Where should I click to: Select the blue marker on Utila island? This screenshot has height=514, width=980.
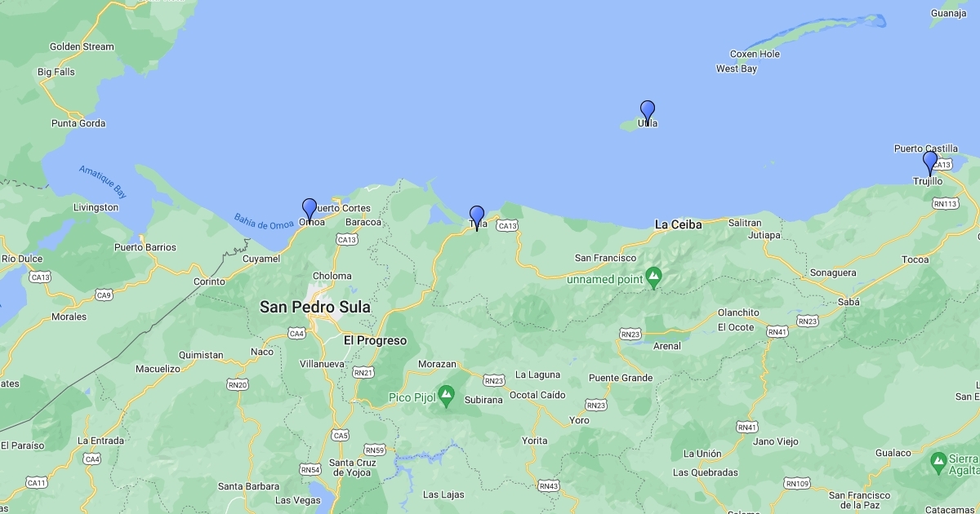pos(648,111)
